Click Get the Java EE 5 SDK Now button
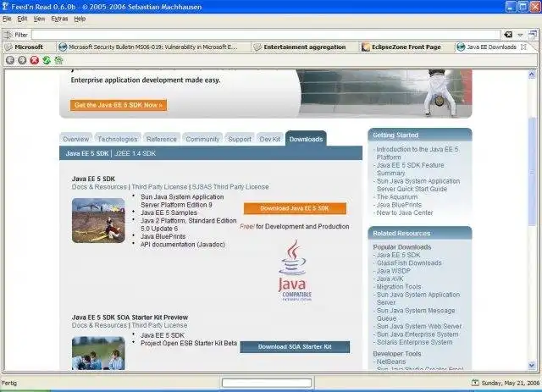Screen dimensions: 542x392 [x=119, y=105]
